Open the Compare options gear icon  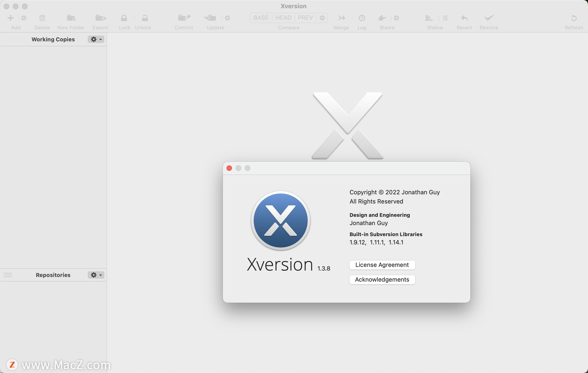(x=322, y=18)
